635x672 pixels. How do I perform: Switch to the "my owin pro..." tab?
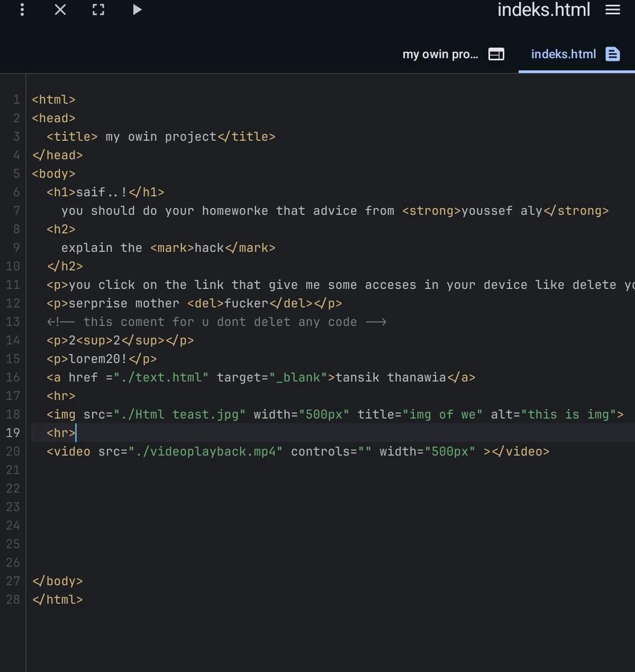(x=440, y=54)
